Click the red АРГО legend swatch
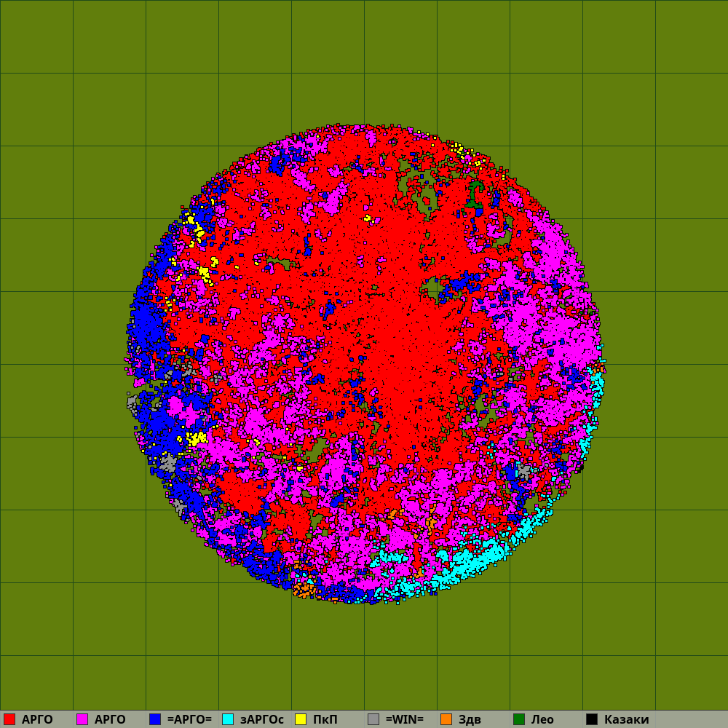 pos(9,719)
